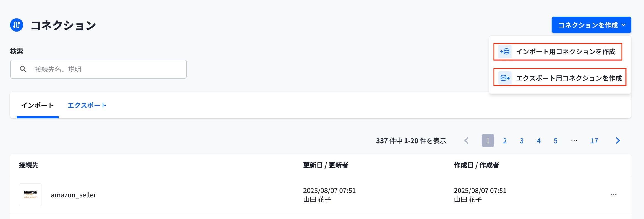Open page 5 of results
644x219 pixels.
tap(556, 141)
